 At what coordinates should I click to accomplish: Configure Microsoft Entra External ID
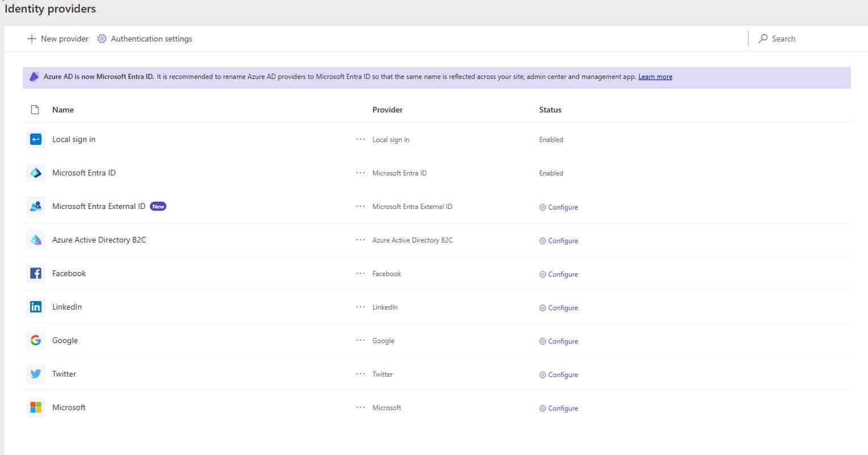pyautogui.click(x=559, y=207)
